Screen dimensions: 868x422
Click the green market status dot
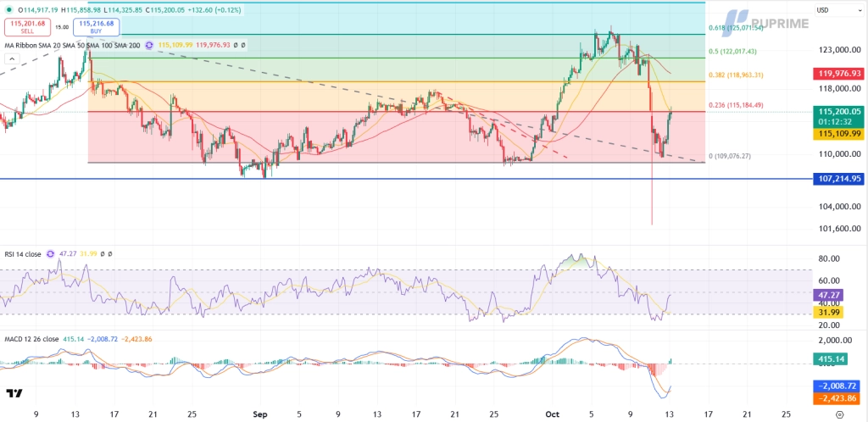coord(8,9)
